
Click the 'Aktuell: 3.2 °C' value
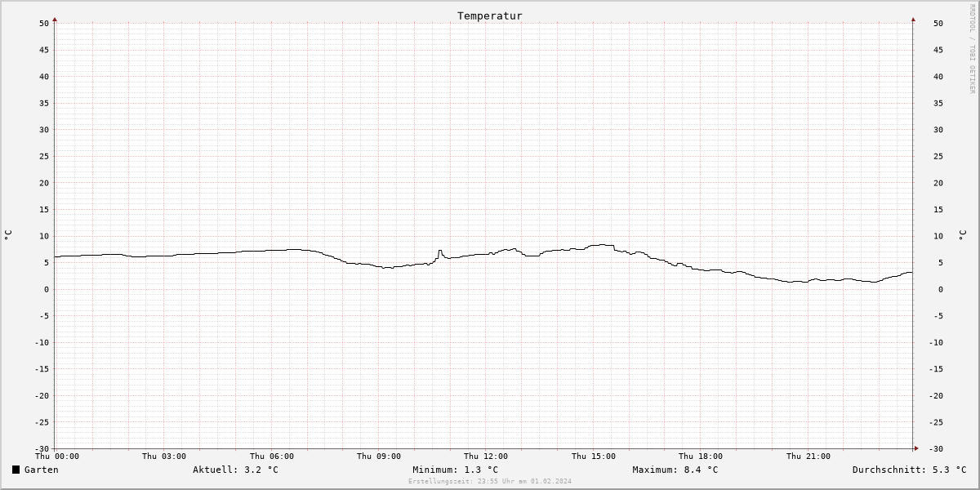pyautogui.click(x=235, y=470)
